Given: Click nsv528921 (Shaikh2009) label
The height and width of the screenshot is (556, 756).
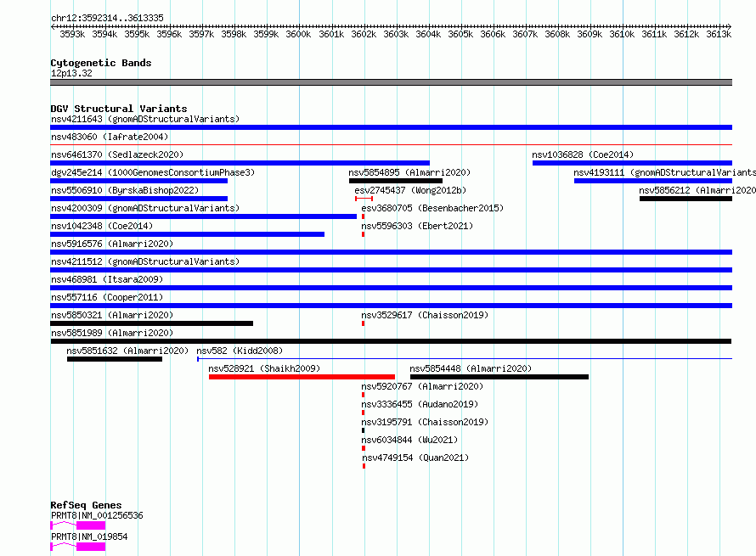Looking at the screenshot, I should (264, 368).
